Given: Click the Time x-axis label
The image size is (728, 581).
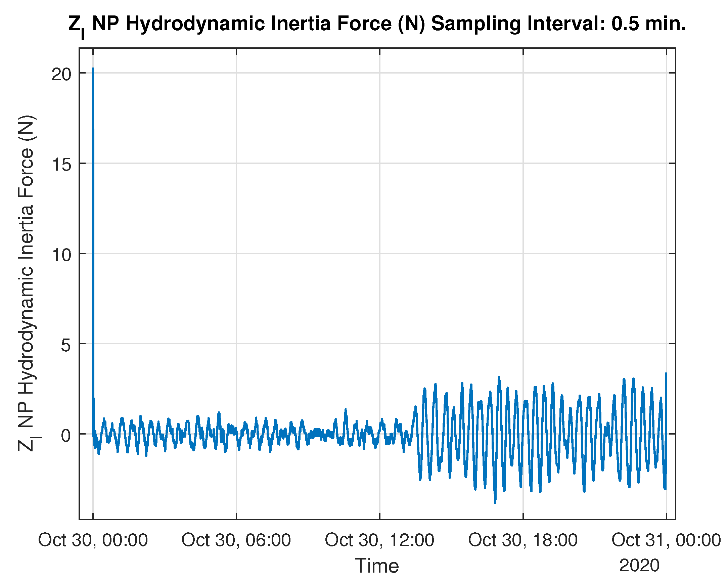Looking at the screenshot, I should click(377, 566).
